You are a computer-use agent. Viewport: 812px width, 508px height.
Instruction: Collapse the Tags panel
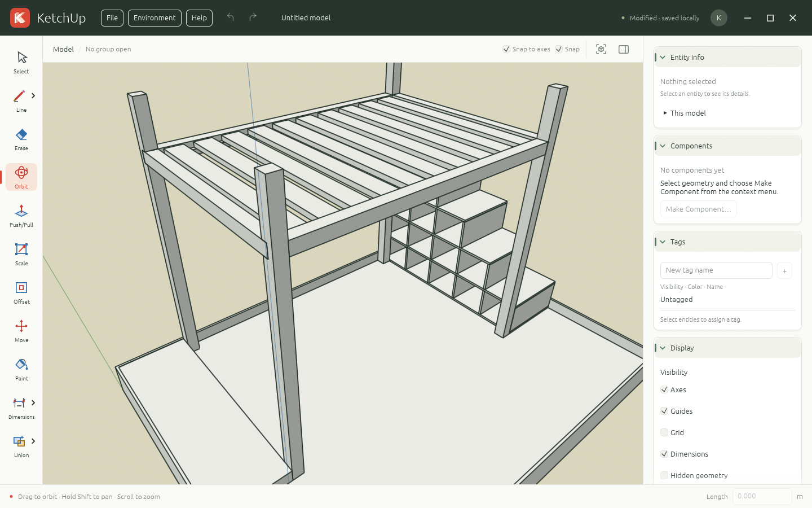(727, 242)
